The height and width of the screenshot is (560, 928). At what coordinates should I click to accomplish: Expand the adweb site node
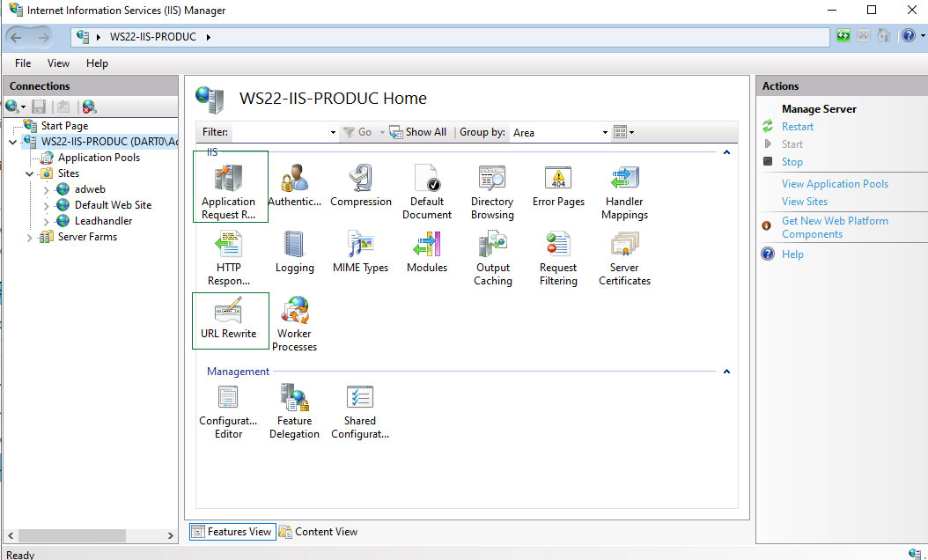pos(46,189)
